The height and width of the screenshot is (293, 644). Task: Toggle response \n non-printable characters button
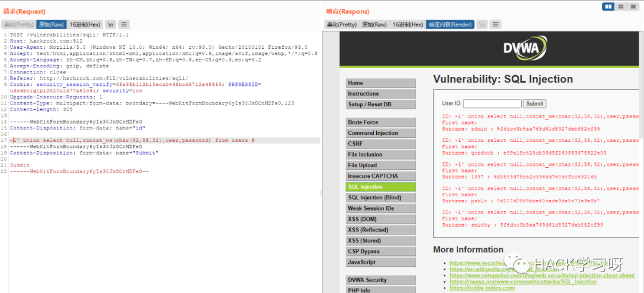482,24
